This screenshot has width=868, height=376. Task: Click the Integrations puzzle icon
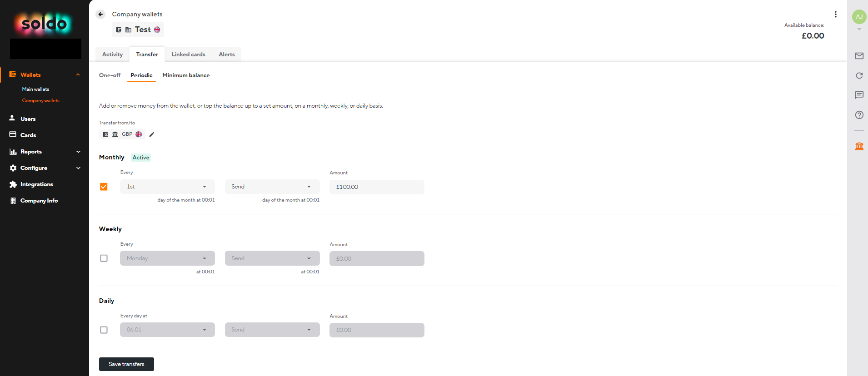coord(13,184)
